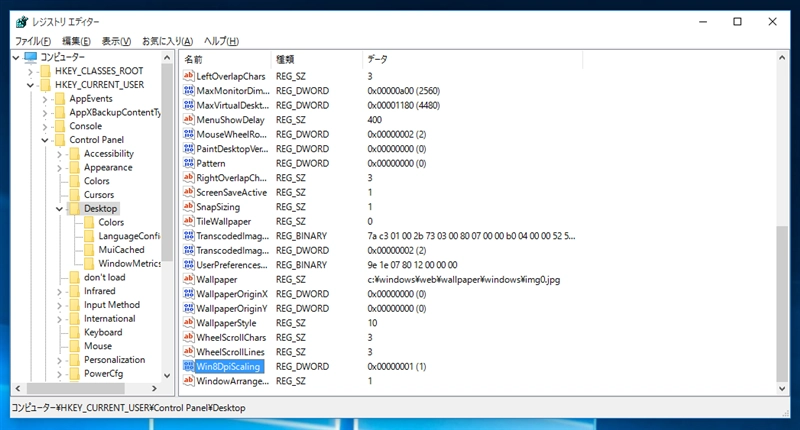Image resolution: width=800 pixels, height=430 pixels.
Task: Select the Mouse key
Action: 98,346
